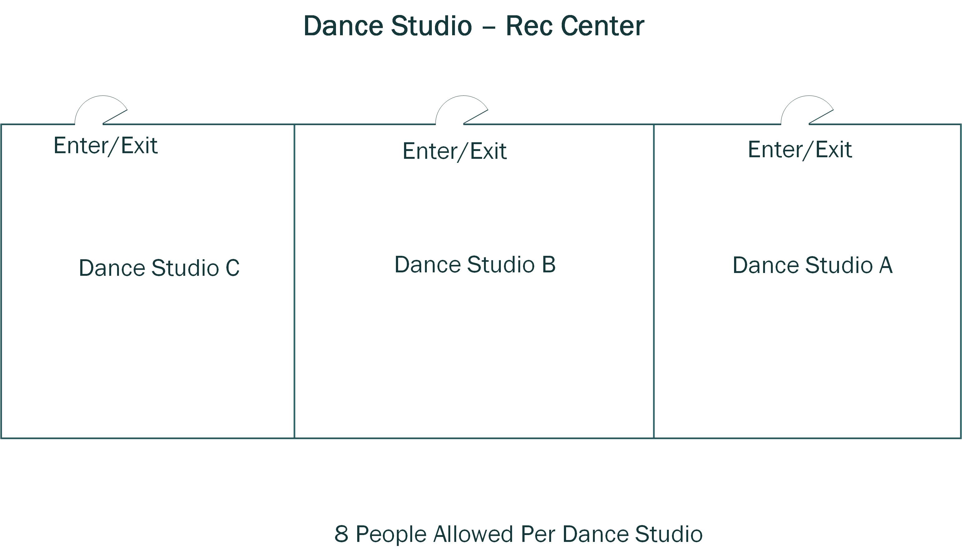Click the number 8 in the capacity note

tap(341, 534)
